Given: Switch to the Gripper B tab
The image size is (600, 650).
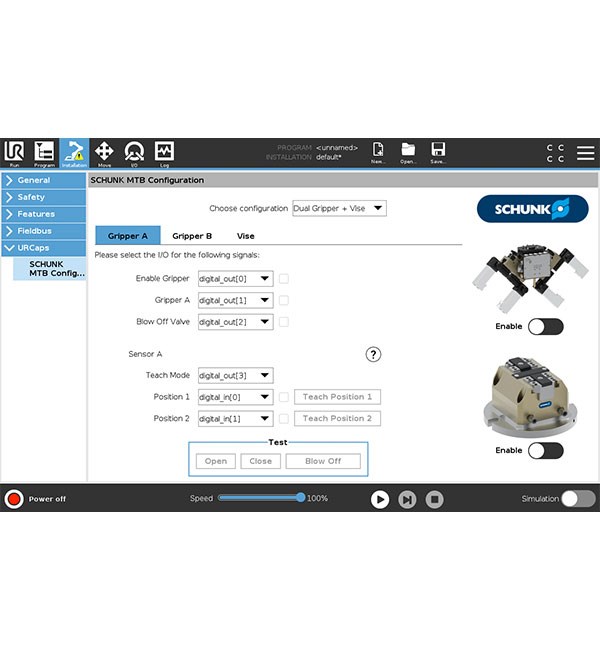Looking at the screenshot, I should [192, 236].
